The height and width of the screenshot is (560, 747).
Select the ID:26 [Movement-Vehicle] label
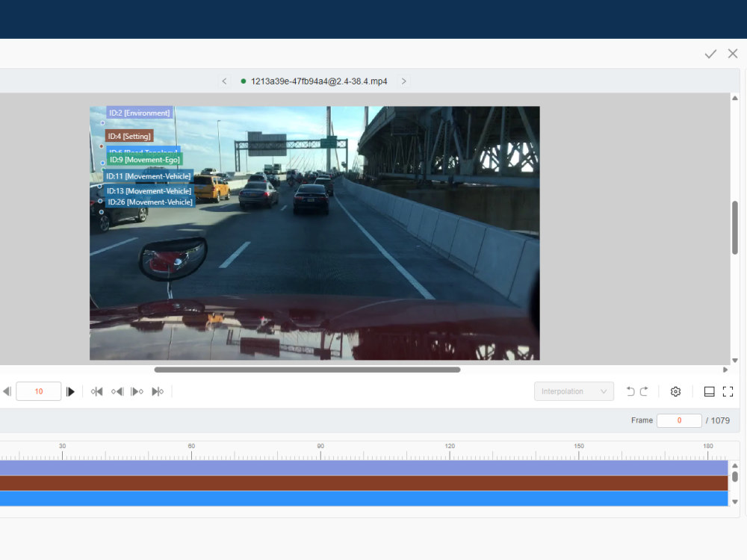pyautogui.click(x=150, y=202)
